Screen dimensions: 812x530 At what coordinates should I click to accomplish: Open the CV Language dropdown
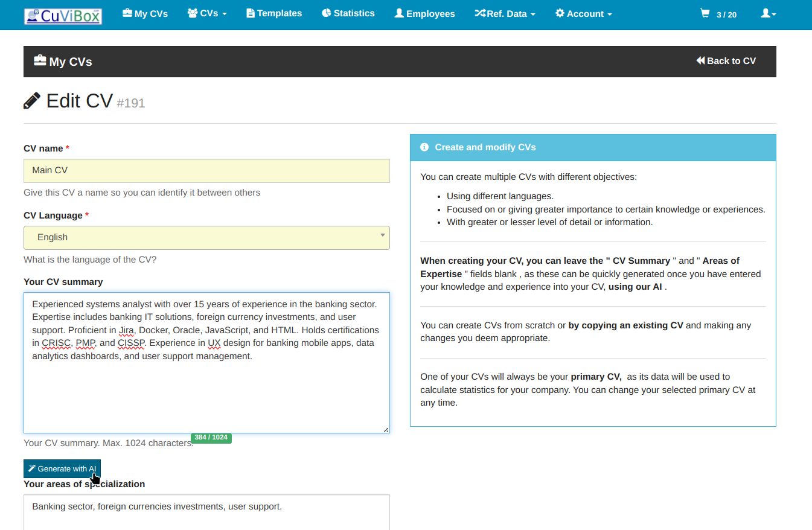click(x=206, y=237)
